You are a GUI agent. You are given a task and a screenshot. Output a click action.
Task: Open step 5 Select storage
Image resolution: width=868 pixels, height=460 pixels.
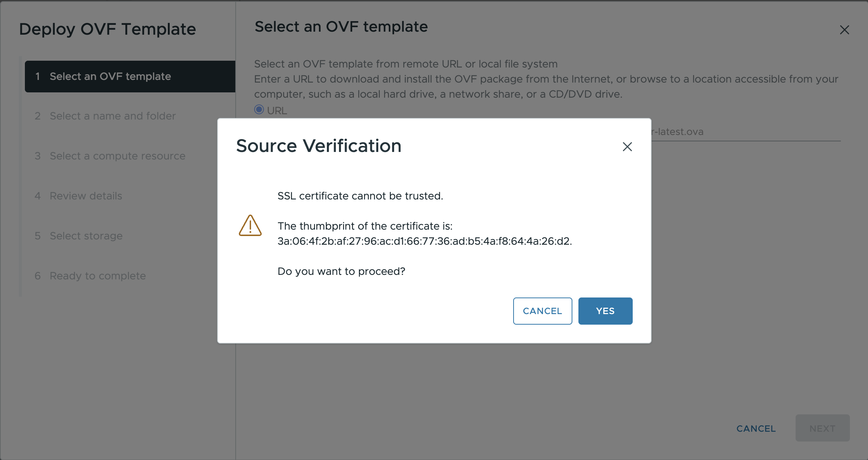click(x=86, y=236)
